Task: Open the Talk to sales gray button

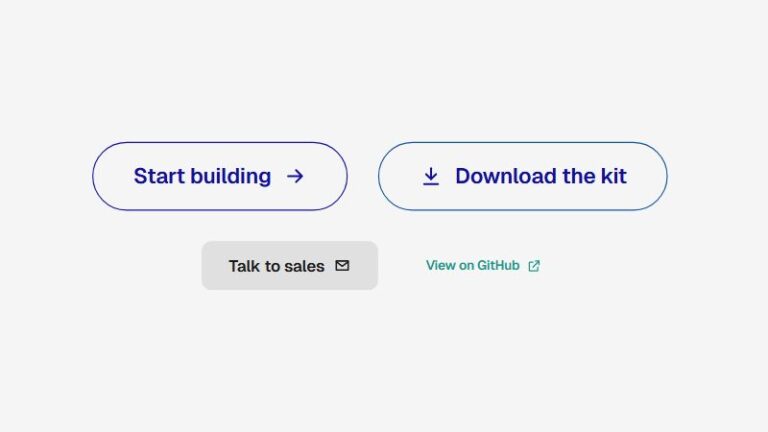Action: 289,265
